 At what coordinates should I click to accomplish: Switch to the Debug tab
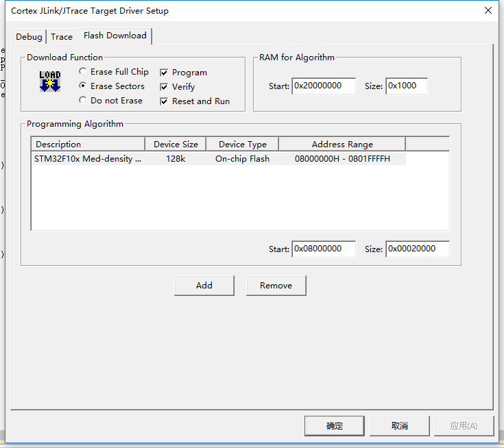coord(29,37)
